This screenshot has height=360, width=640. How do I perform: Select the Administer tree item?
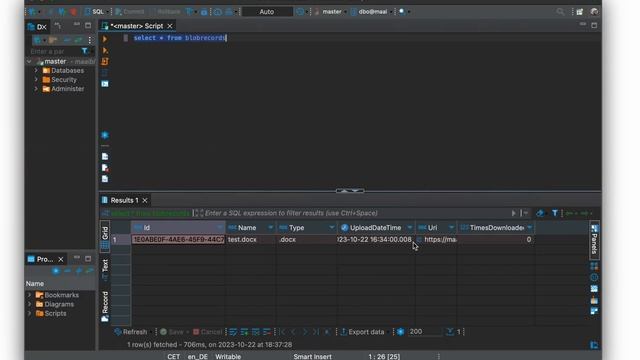63,89
